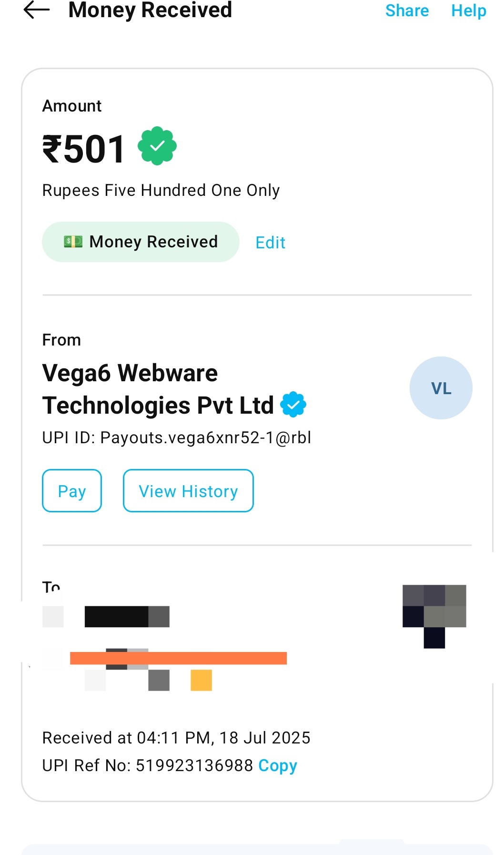Click the green payment success checkmark badge
504x855 pixels.
pyautogui.click(x=157, y=146)
